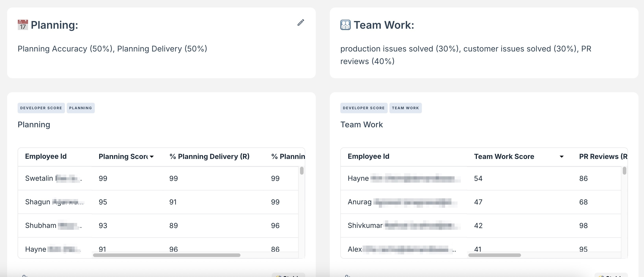The width and height of the screenshot is (644, 277).
Task: Click the pencil edit icon on the Planning card
Action: click(x=301, y=23)
